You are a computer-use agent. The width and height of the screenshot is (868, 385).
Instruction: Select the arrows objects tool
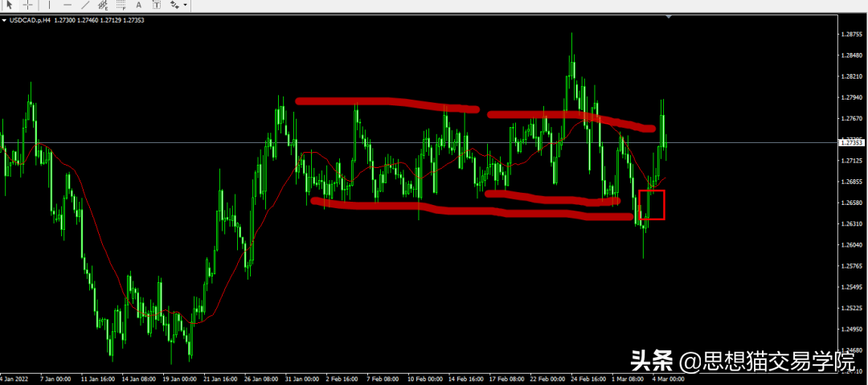175,5
